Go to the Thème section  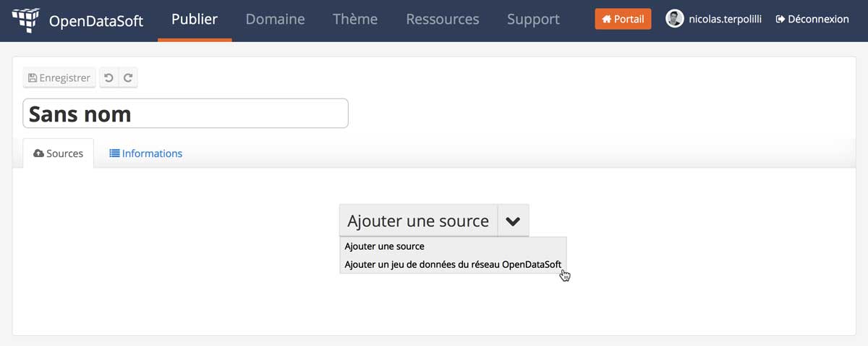[x=355, y=20]
